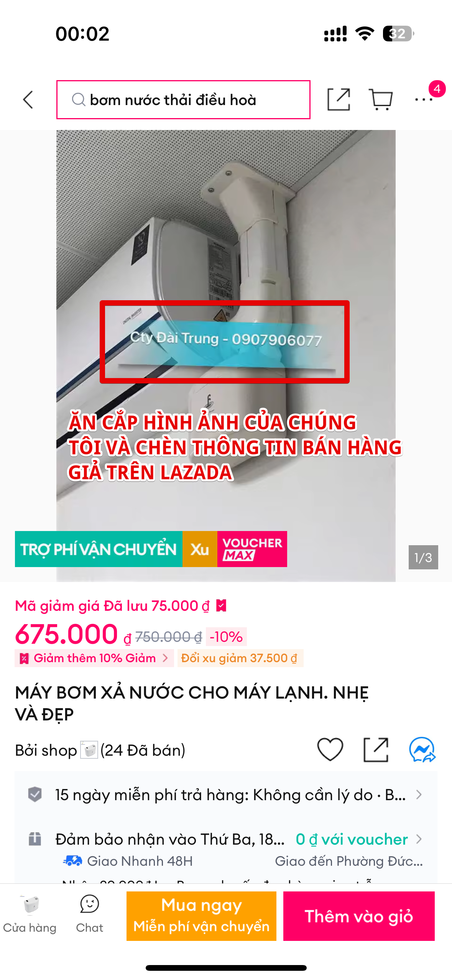
Task: Tap the Mua ngay button
Action: (201, 916)
